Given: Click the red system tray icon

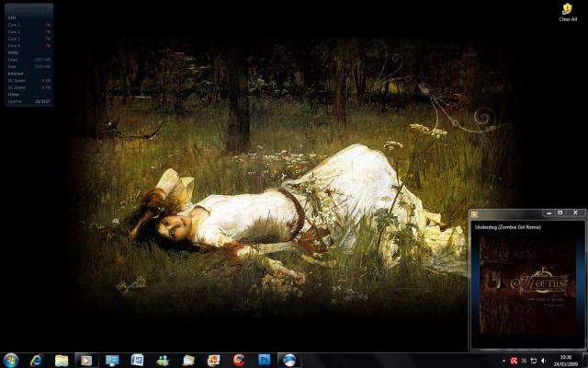Looking at the screenshot, I should (x=514, y=361).
